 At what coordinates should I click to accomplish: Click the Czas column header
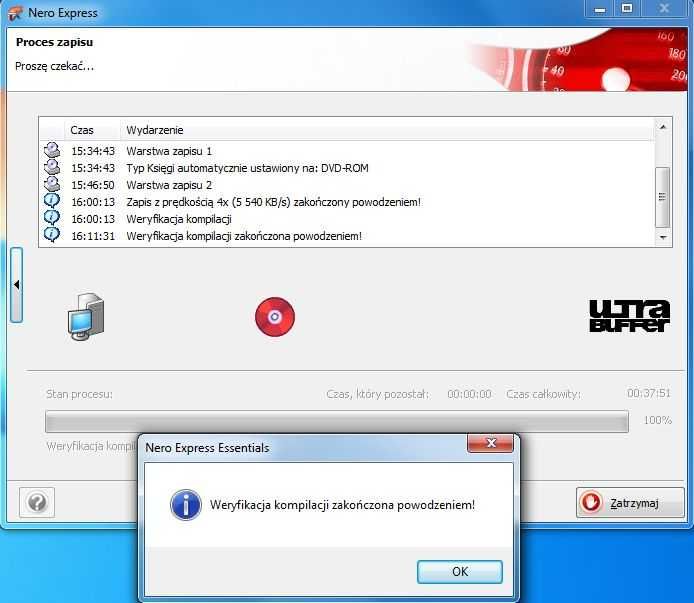92,130
